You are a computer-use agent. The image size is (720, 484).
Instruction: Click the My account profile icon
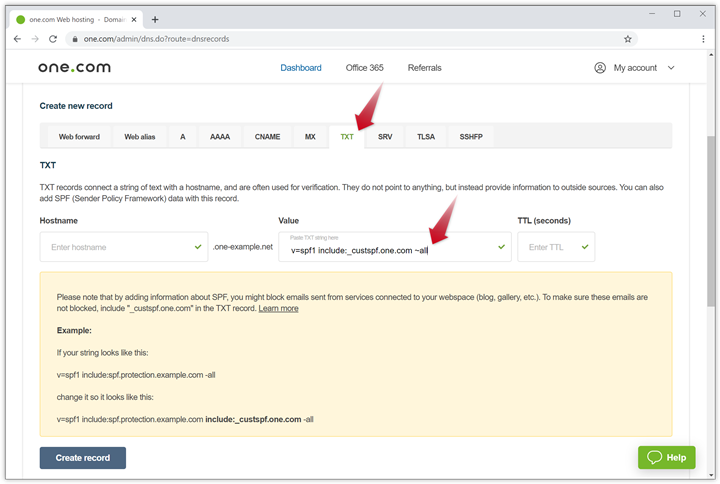(x=600, y=68)
